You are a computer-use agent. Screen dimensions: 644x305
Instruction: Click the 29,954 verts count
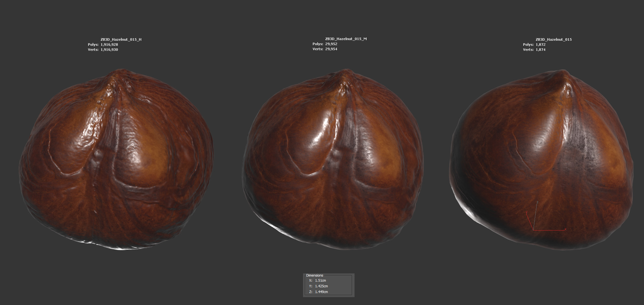click(331, 49)
